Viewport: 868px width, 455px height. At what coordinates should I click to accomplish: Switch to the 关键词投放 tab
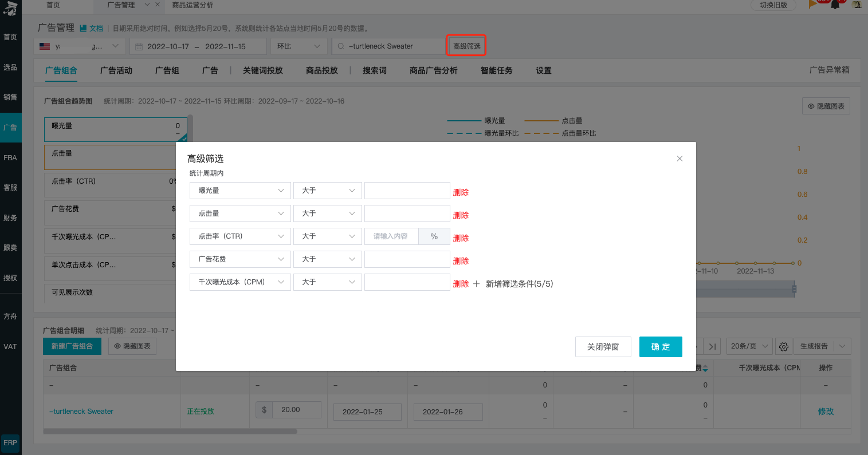(263, 70)
